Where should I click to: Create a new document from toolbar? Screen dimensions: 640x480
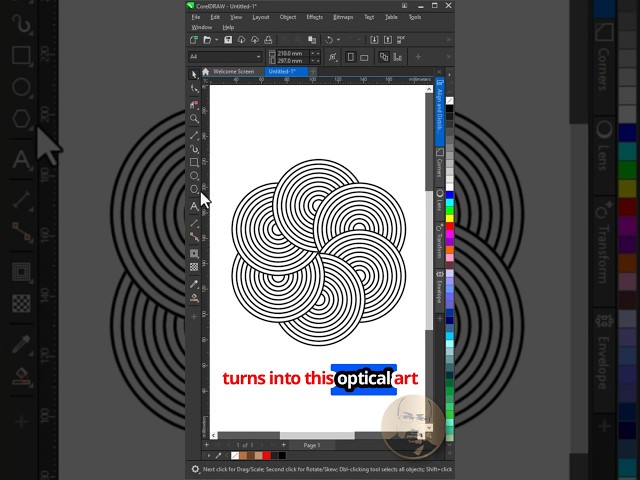[x=194, y=40]
